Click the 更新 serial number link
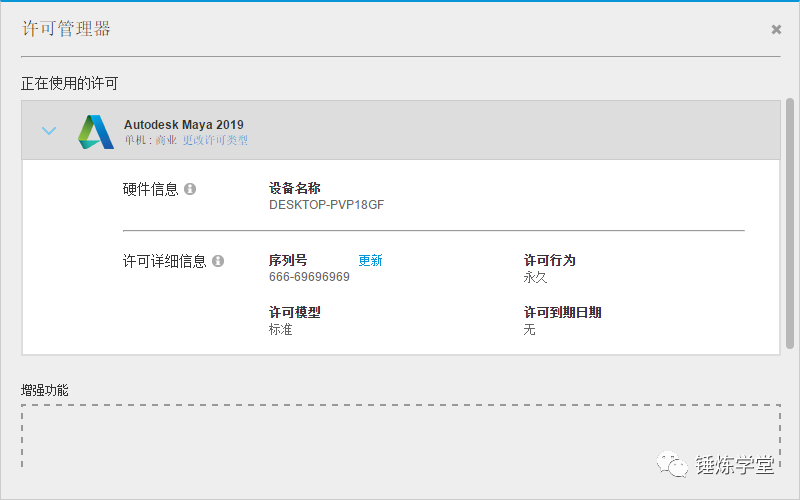 pyautogui.click(x=370, y=261)
